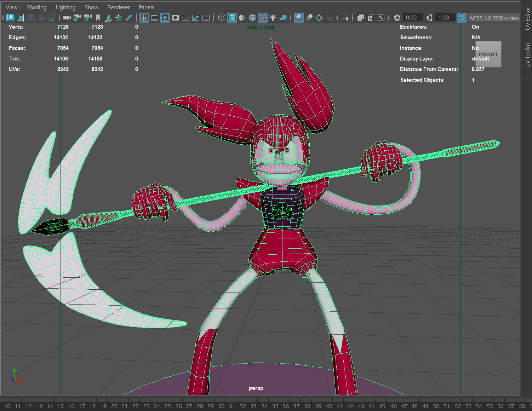Click the blue A cube toolbar icon
The image size is (532, 411).
click(x=10, y=17)
